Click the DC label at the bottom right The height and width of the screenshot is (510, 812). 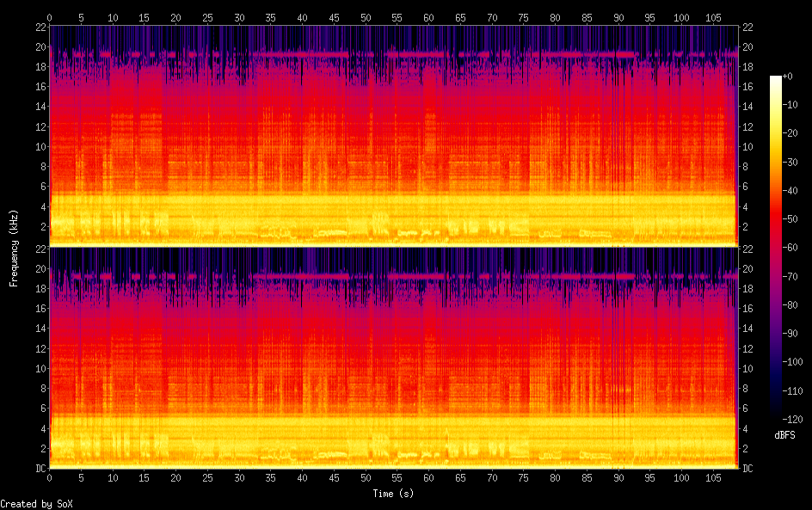click(748, 468)
